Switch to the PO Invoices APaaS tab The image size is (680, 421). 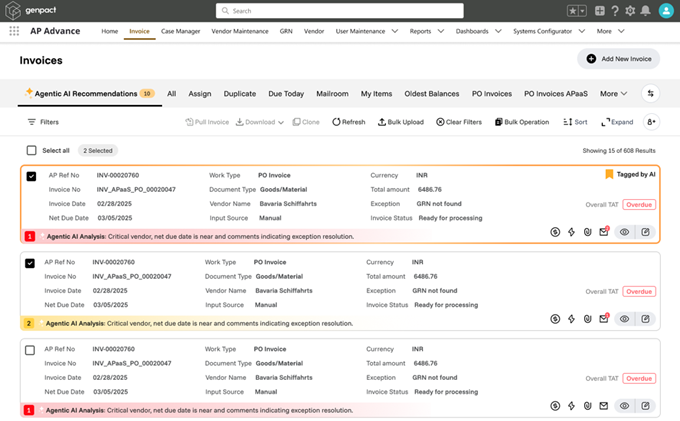556,94
